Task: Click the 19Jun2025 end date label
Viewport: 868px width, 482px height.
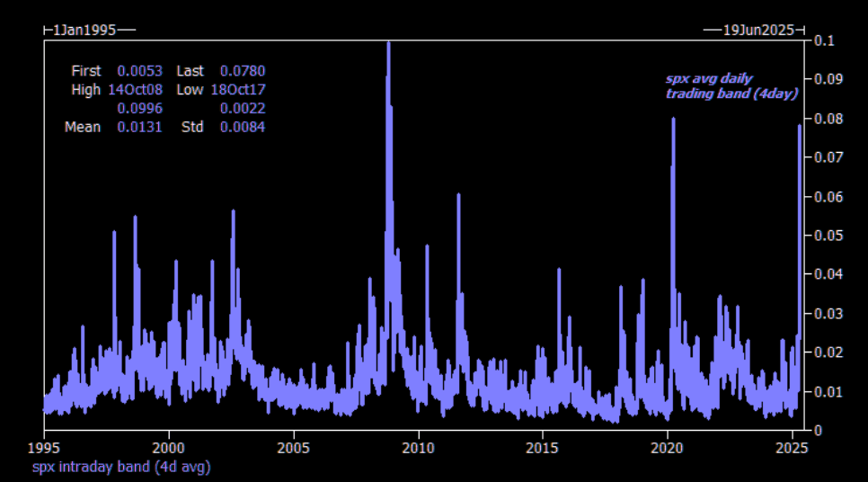Action: [759, 30]
